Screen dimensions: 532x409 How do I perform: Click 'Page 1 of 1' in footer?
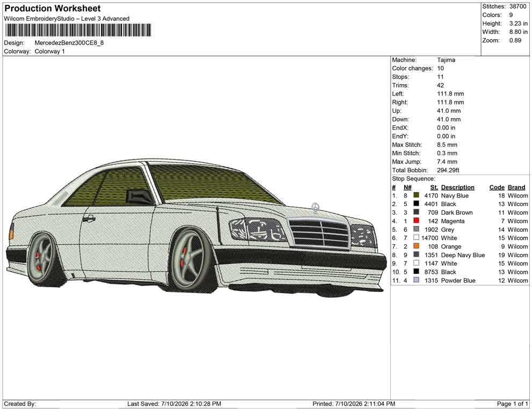pyautogui.click(x=512, y=404)
